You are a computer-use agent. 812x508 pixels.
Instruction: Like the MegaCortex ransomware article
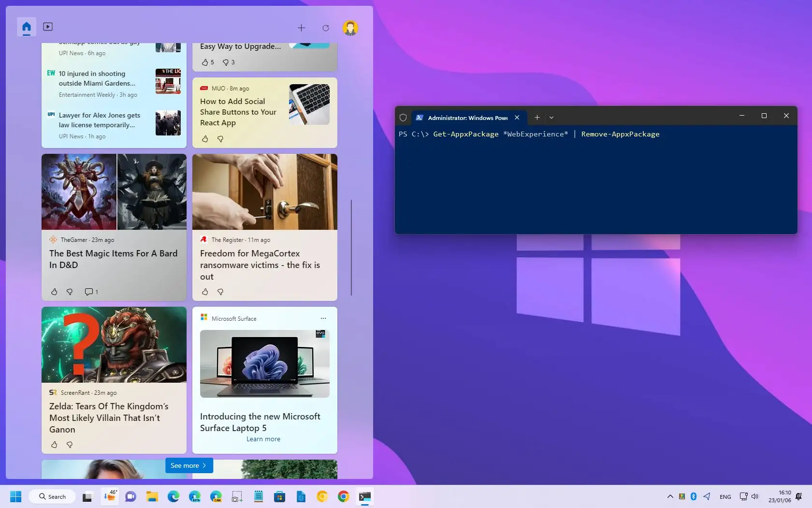205,292
